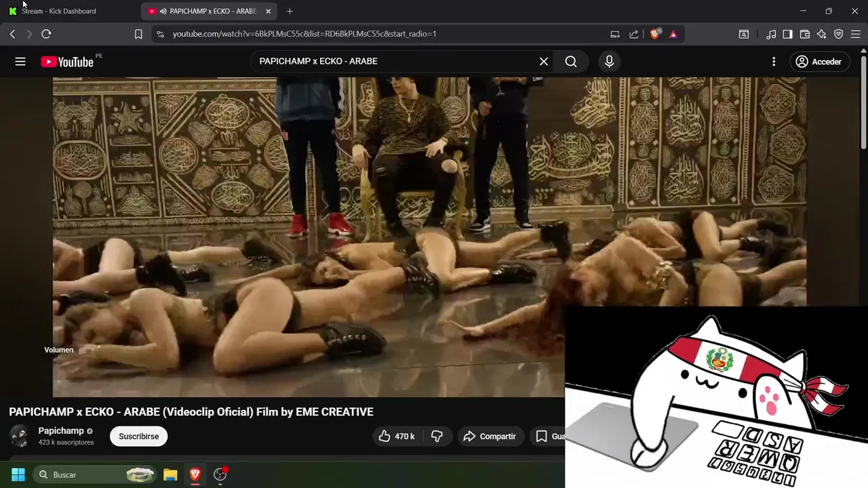Open Brave VPN shield icon
The height and width of the screenshot is (488, 868).
[839, 34]
